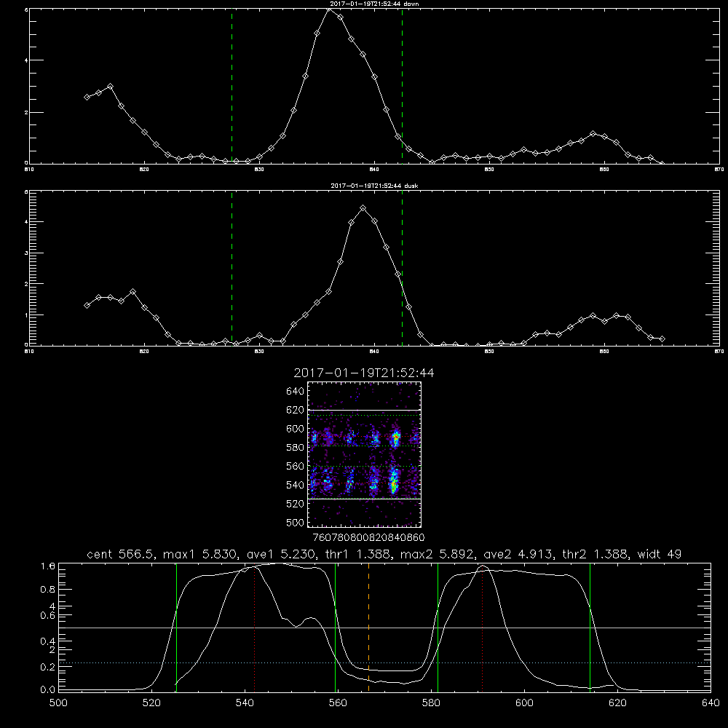Click the brightest spot in the detector image's upper band
The width and height of the screenshot is (728, 728).
pyautogui.click(x=395, y=437)
